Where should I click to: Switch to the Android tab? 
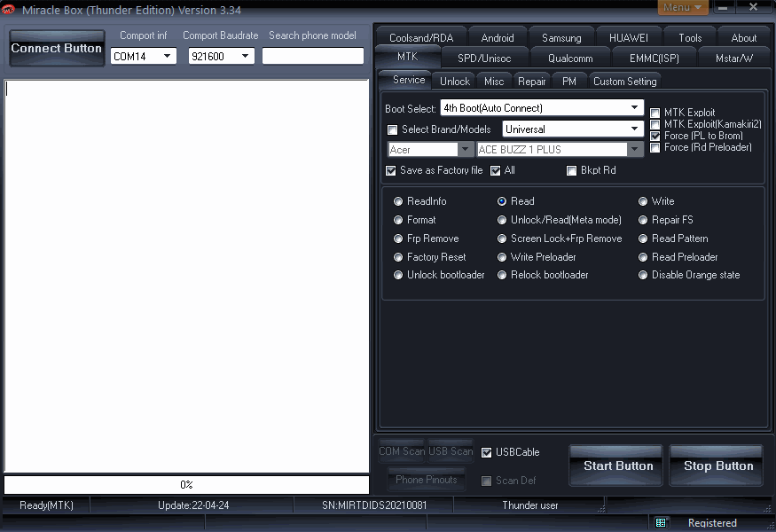[x=498, y=37]
